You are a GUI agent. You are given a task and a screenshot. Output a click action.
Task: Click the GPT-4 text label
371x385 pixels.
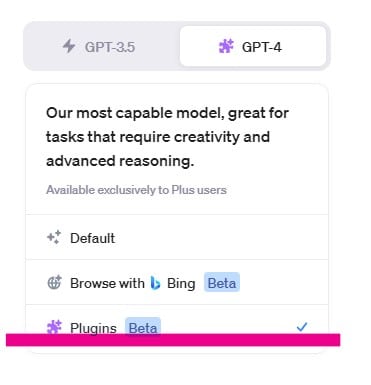[262, 47]
